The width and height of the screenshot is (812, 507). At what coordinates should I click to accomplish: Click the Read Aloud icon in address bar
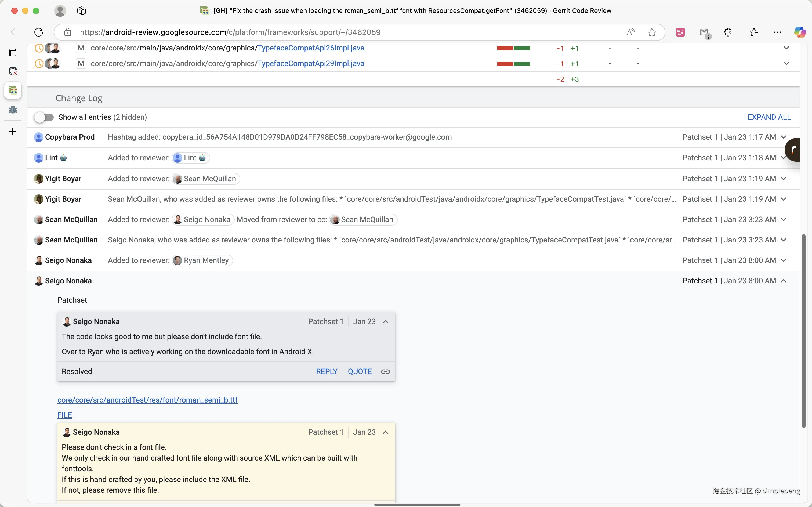click(x=630, y=32)
